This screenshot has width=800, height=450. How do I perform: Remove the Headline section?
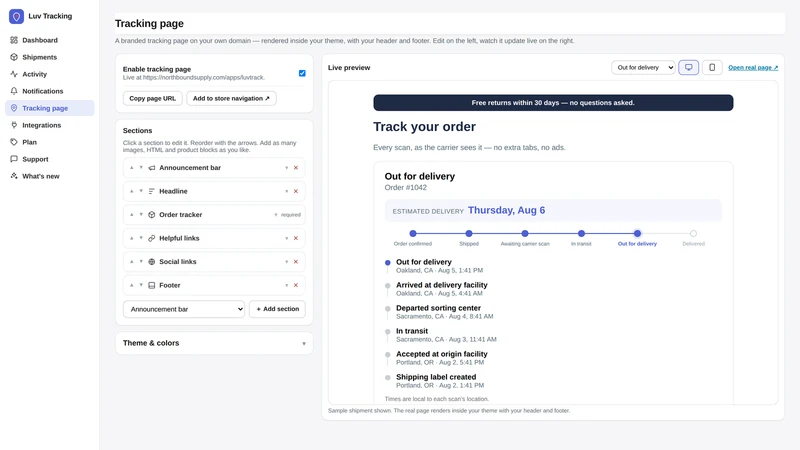coord(296,191)
